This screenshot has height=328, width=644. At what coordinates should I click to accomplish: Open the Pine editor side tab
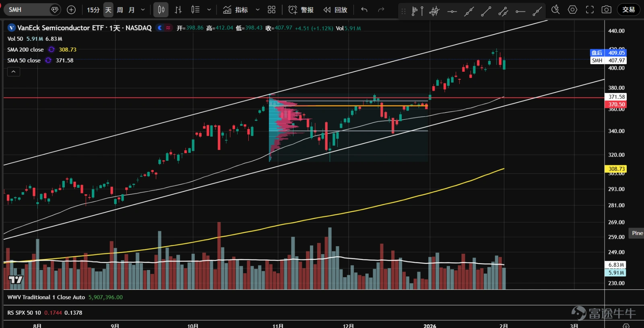click(x=637, y=233)
